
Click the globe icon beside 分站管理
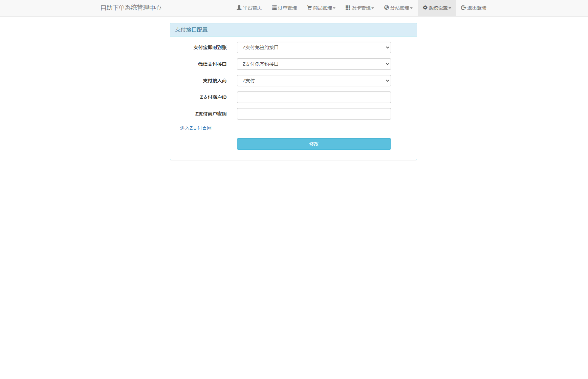point(386,7)
